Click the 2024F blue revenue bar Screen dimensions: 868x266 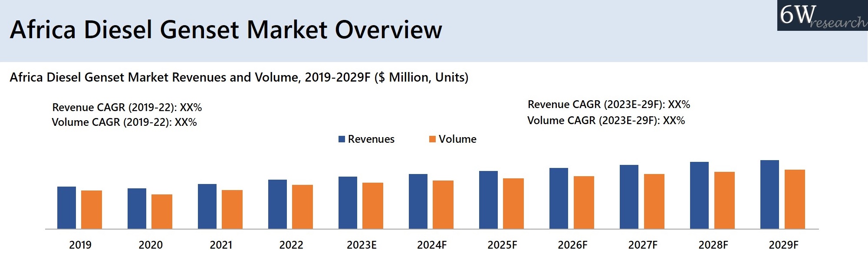(x=418, y=201)
